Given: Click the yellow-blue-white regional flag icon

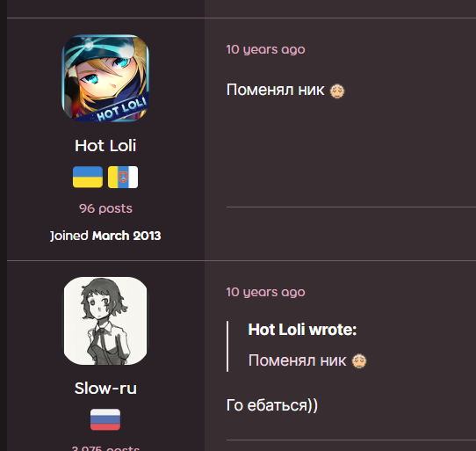Looking at the screenshot, I should pos(123,177).
